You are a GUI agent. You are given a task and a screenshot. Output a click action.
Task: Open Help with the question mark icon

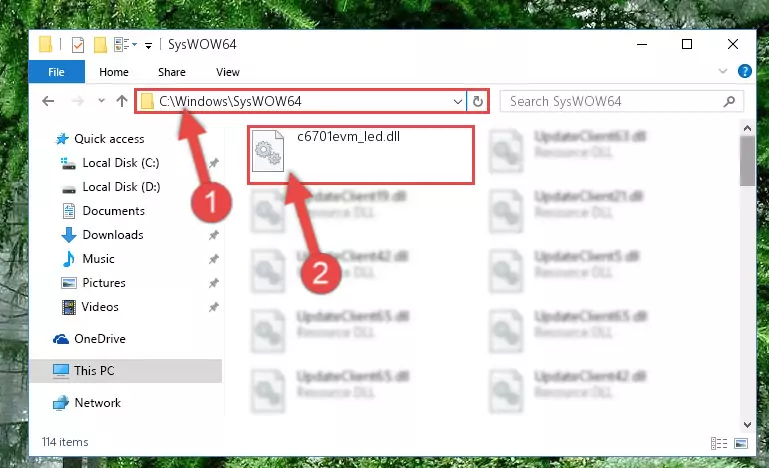click(x=744, y=71)
